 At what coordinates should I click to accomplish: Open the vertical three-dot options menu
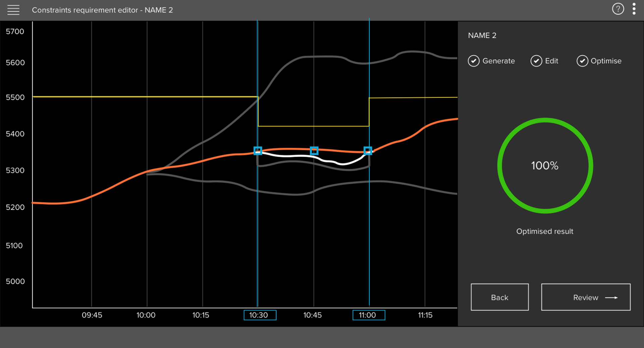[634, 9]
